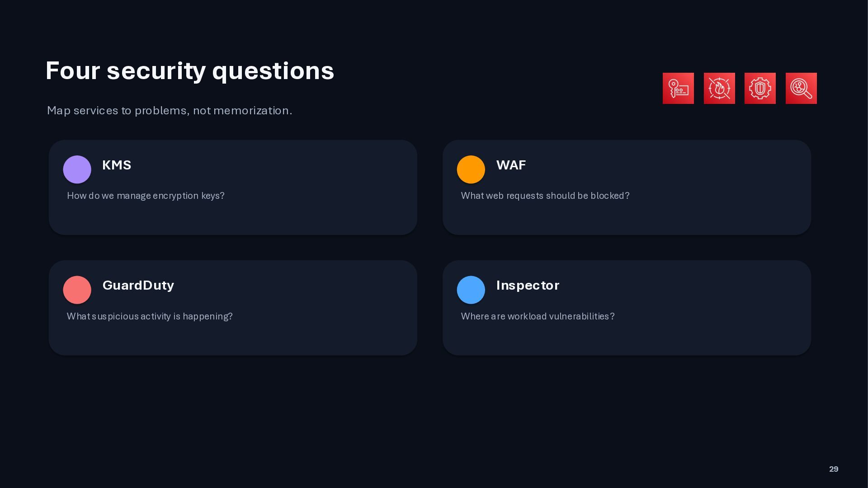Viewport: 868px width, 488px height.
Task: Select the Inspector card heading
Action: (528, 286)
